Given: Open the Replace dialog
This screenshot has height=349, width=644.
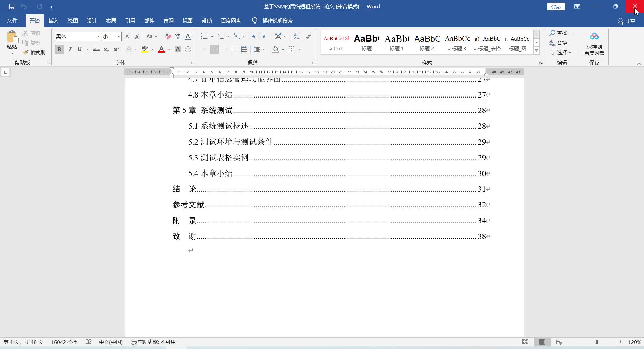Looking at the screenshot, I should click(561, 43).
